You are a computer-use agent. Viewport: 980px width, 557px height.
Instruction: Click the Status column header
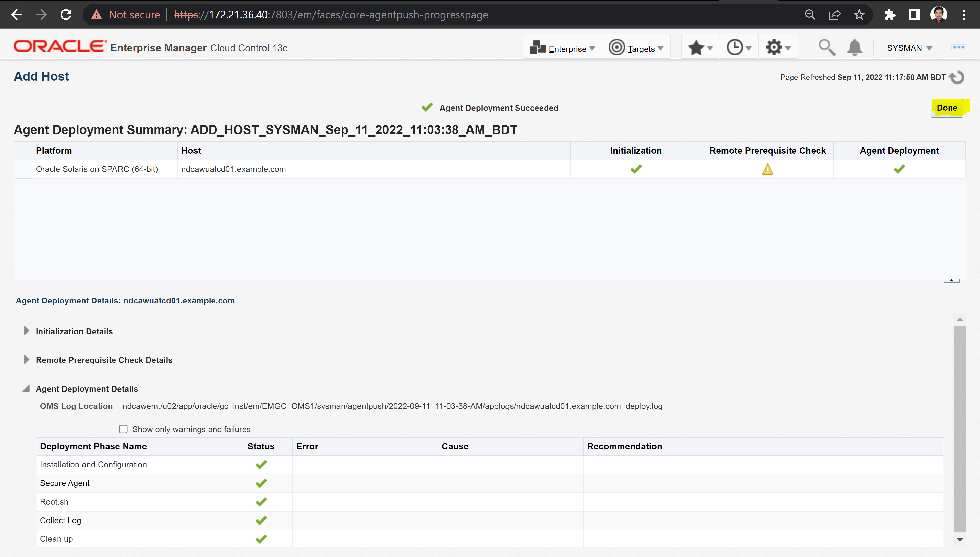(x=261, y=446)
